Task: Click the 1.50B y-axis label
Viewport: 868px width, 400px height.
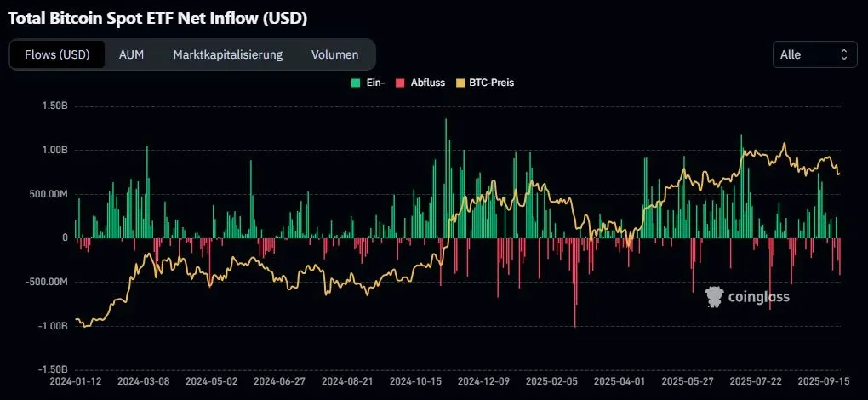Action: [x=53, y=106]
